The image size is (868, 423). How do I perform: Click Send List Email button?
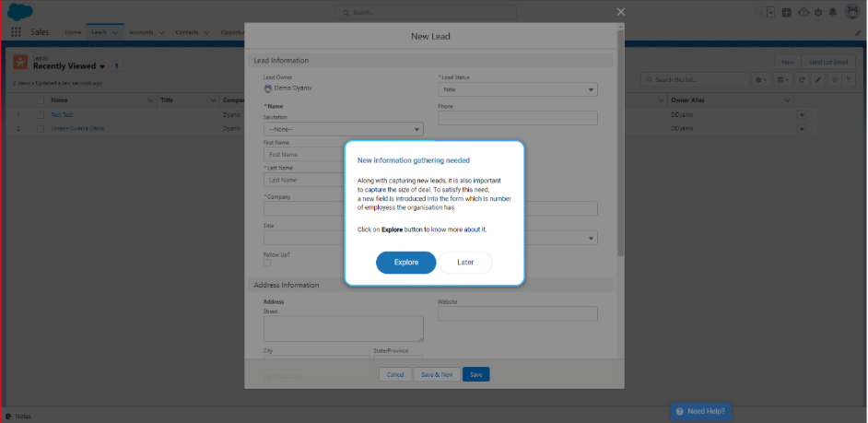tap(828, 63)
